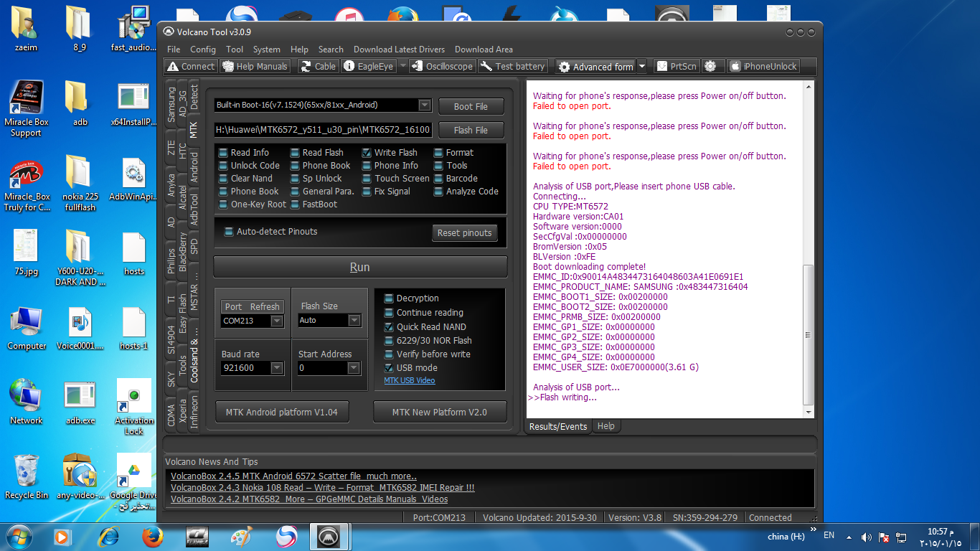Open the System menu
The image size is (980, 551).
tap(267, 50)
